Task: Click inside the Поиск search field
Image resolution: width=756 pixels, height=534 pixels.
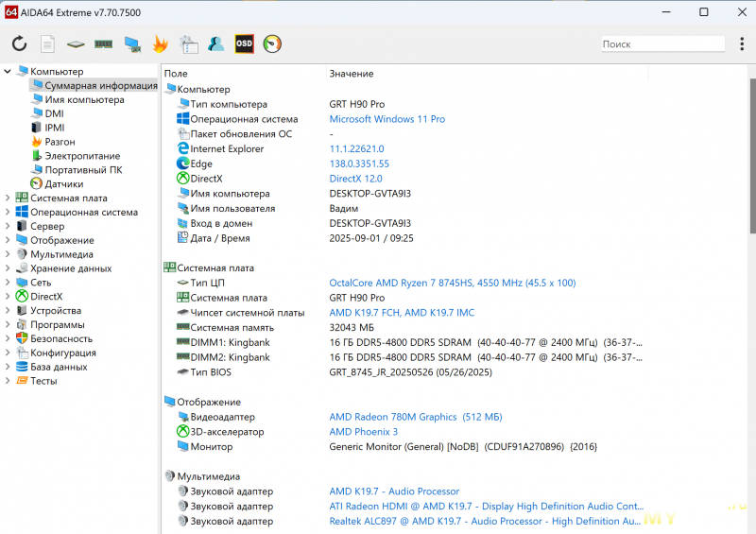Action: (663, 43)
